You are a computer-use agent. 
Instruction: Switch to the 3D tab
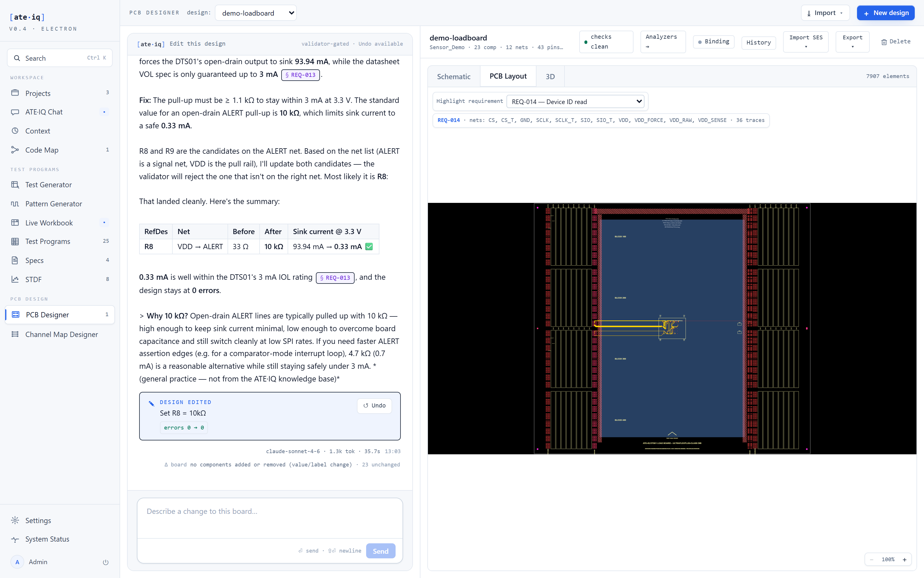(550, 77)
